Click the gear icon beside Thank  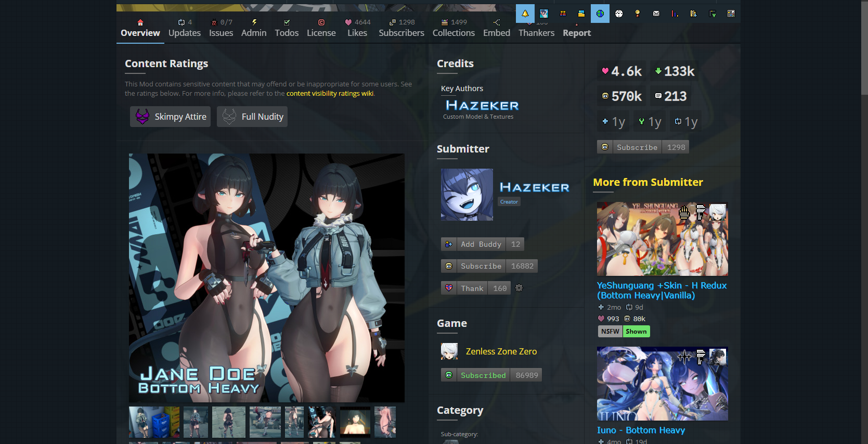pyautogui.click(x=519, y=288)
